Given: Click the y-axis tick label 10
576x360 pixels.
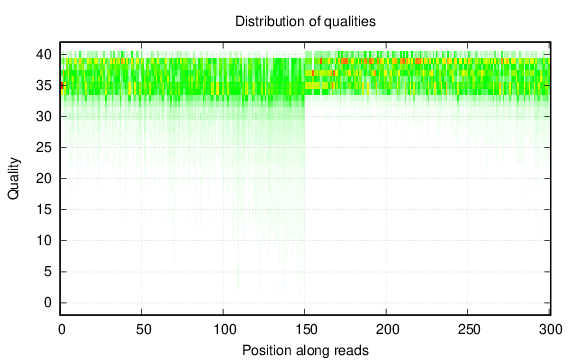Looking at the screenshot, I should pyautogui.click(x=44, y=241).
